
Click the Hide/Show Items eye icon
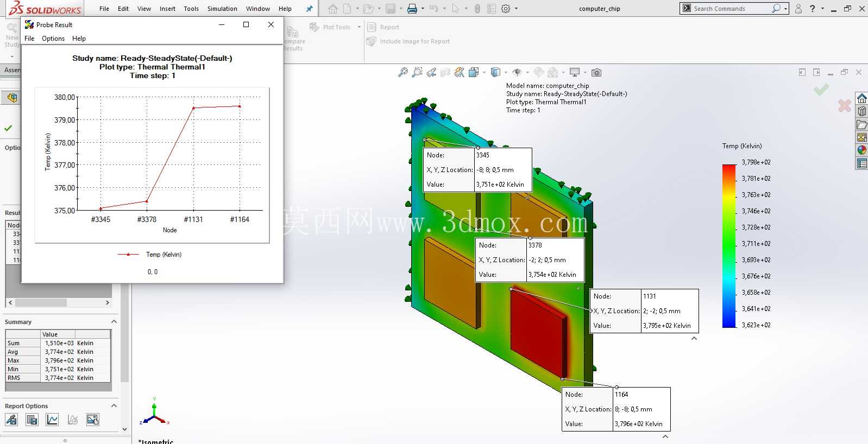pyautogui.click(x=517, y=72)
